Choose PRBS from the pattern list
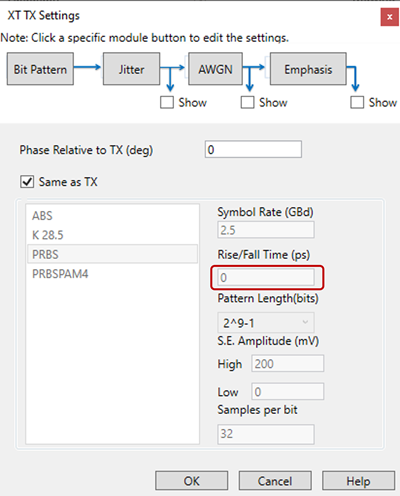This screenshot has width=400, height=496. [112, 254]
